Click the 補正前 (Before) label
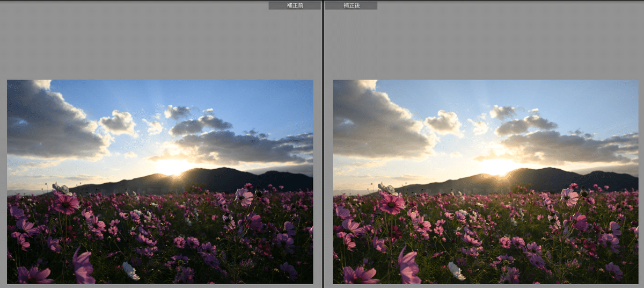This screenshot has width=644, height=288. pyautogui.click(x=294, y=5)
